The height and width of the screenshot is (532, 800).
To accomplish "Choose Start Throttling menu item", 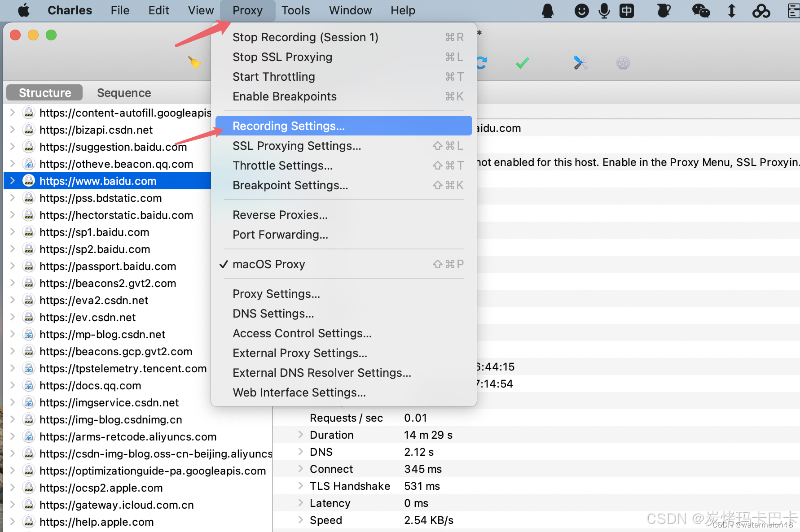I will [x=343, y=77].
